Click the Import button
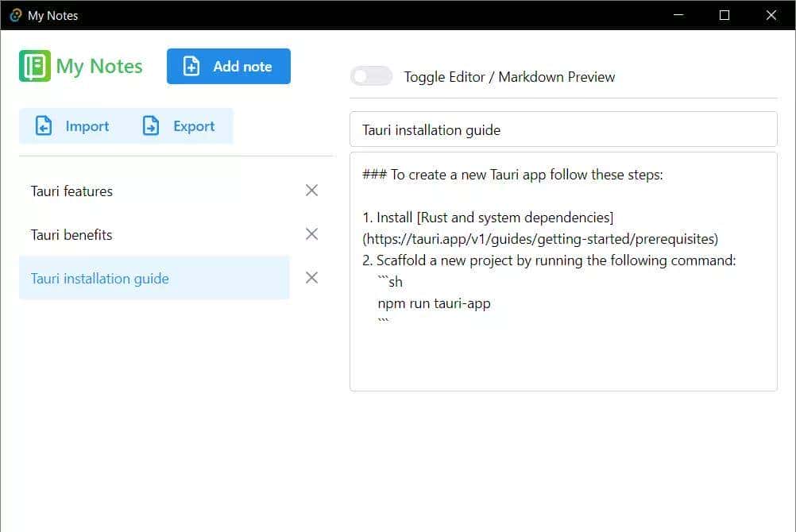Screen dimensions: 796x532 (x=72, y=126)
